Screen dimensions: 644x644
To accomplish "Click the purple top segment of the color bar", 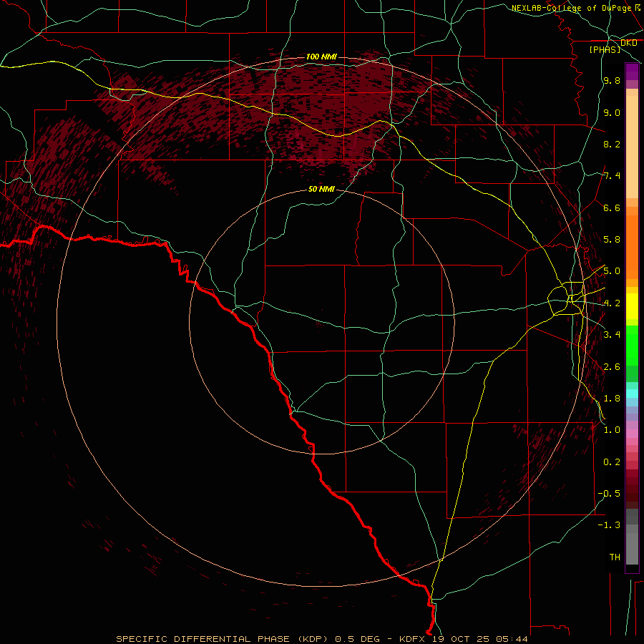I will point(632,72).
